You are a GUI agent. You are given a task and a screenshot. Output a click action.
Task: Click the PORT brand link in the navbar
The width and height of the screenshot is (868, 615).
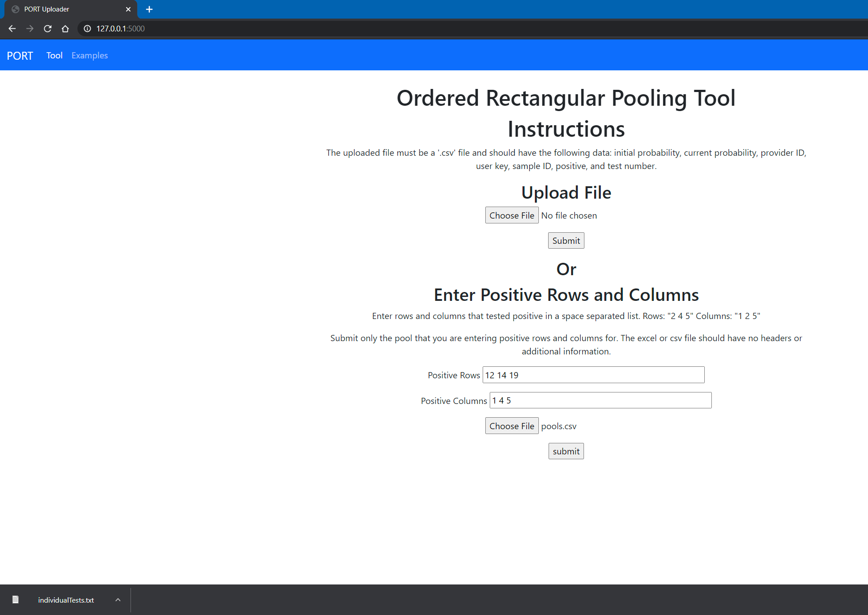(x=20, y=55)
